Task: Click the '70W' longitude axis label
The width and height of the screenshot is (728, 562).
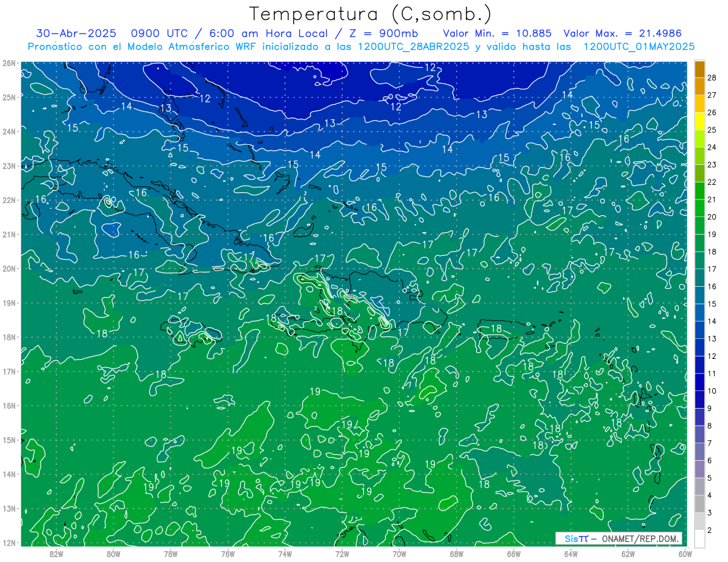Action: pos(399,554)
